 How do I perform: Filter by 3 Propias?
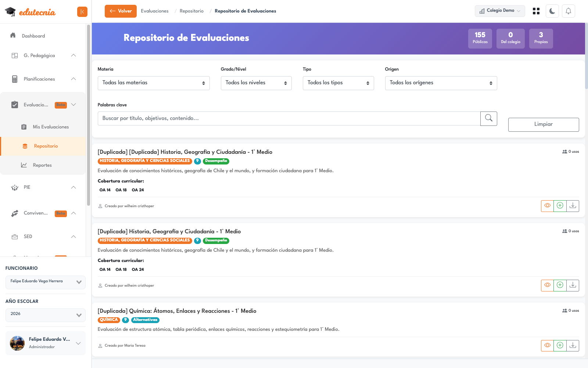pos(541,38)
